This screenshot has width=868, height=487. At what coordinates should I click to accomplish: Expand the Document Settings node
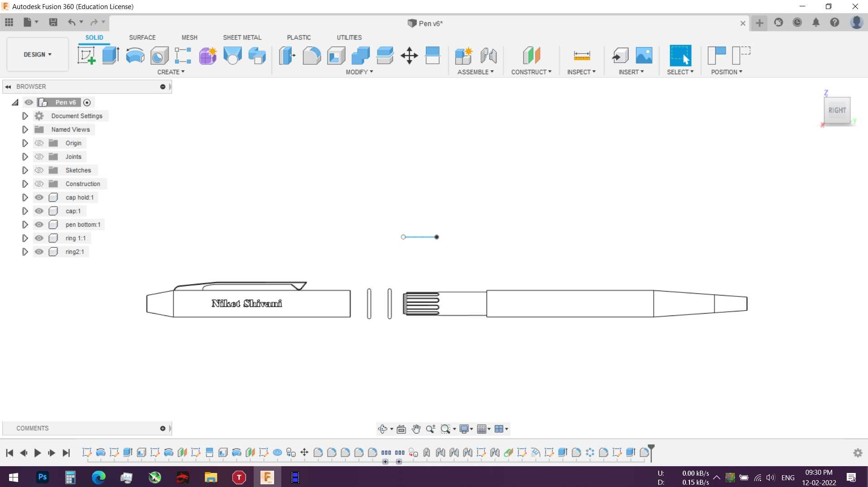point(25,116)
